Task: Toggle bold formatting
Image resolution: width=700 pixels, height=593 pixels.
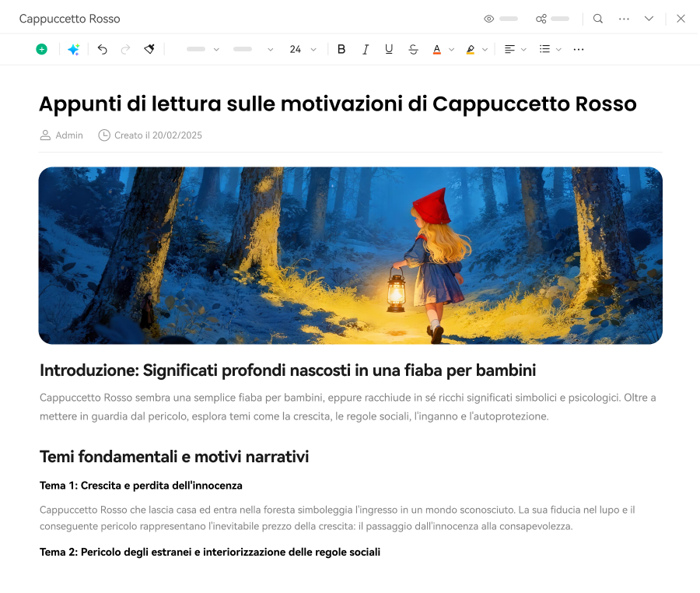Action: (341, 48)
